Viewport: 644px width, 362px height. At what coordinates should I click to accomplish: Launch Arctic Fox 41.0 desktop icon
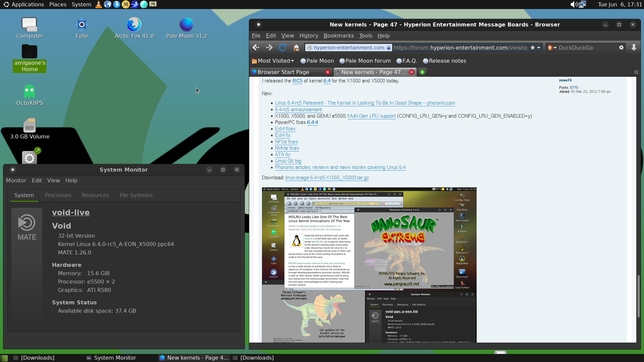[134, 28]
